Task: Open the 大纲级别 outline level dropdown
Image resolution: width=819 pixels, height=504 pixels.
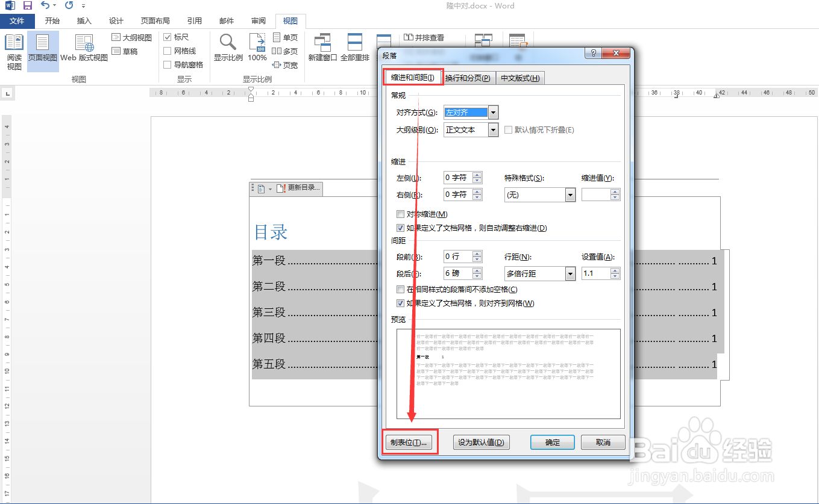Action: tap(494, 130)
